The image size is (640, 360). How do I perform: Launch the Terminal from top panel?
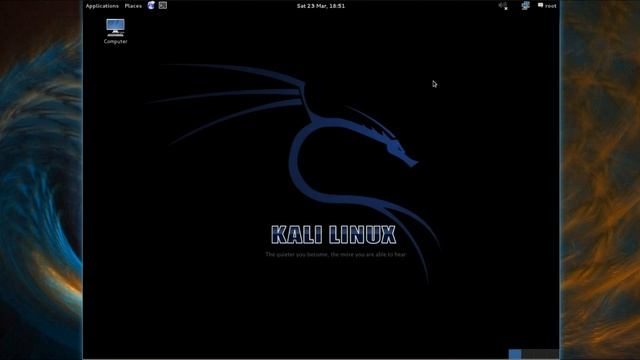(162, 5)
